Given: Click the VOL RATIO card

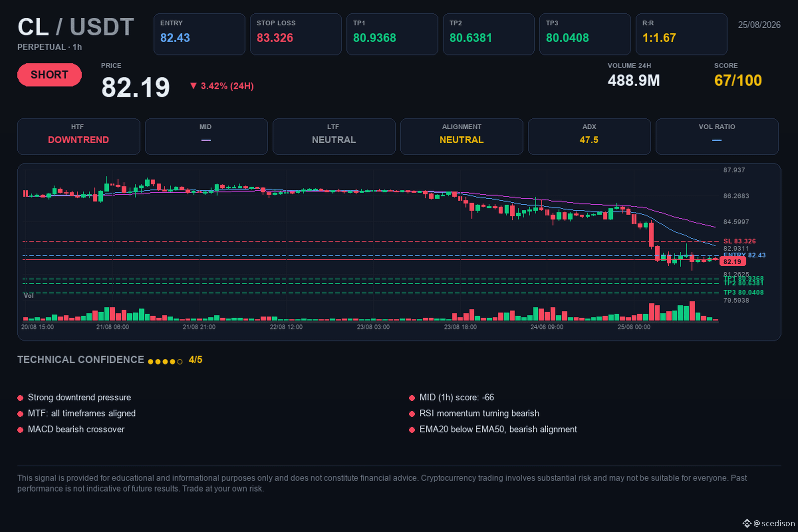Looking at the screenshot, I should [x=717, y=136].
